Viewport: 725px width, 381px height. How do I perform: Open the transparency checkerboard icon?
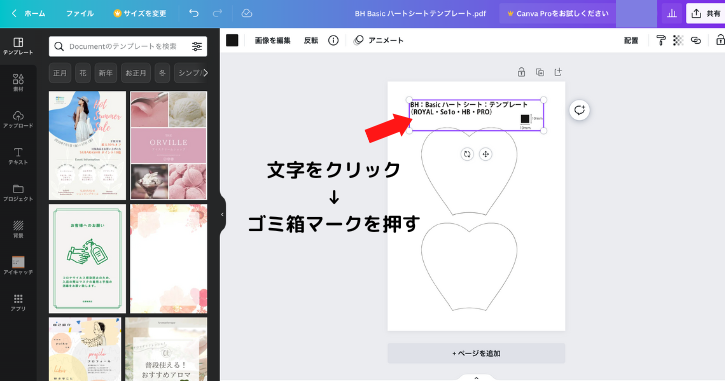pyautogui.click(x=678, y=41)
